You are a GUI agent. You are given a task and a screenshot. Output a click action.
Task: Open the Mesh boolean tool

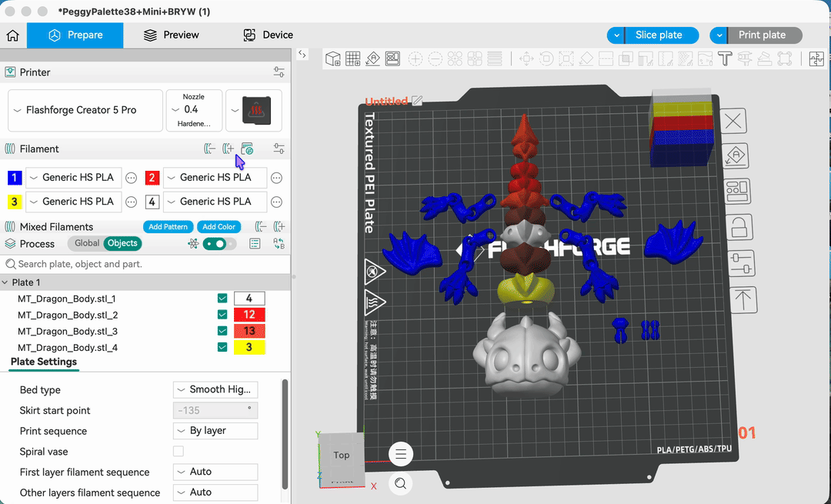point(626,58)
